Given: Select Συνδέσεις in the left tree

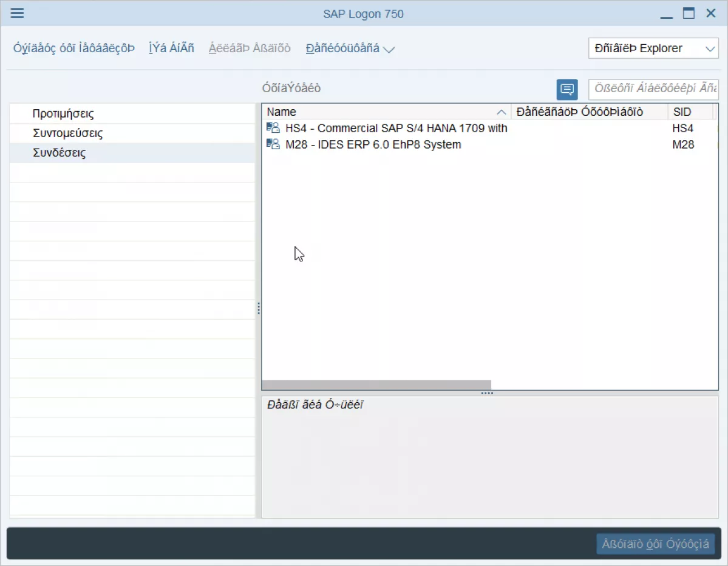Looking at the screenshot, I should coord(132,153).
